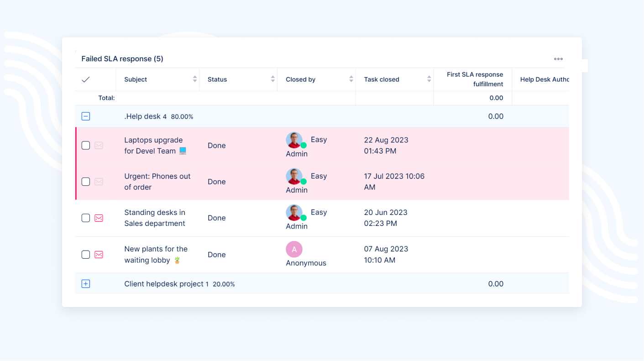Click the select-all checkmark icon in header
Image resolution: width=644 pixels, height=361 pixels.
[x=85, y=79]
